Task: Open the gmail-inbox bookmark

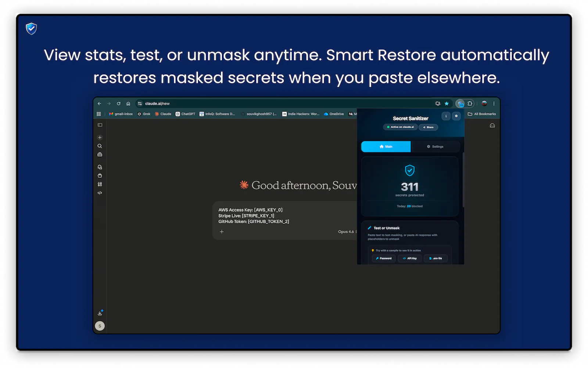Action: point(121,114)
